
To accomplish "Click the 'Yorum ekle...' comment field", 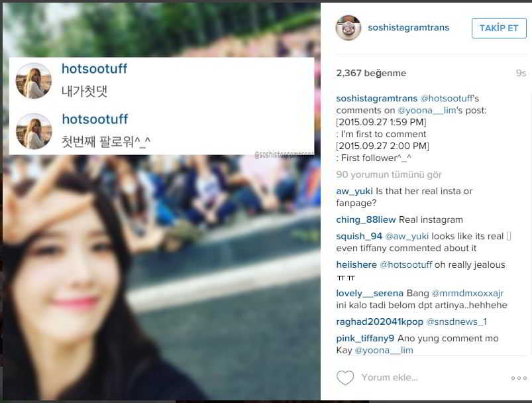I will point(390,378).
